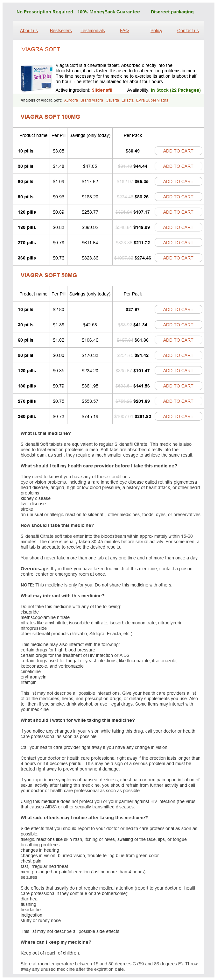This screenshot has width=217, height=980.
Task: Click the Viagra Soft Tabs product image
Action: 37,78
